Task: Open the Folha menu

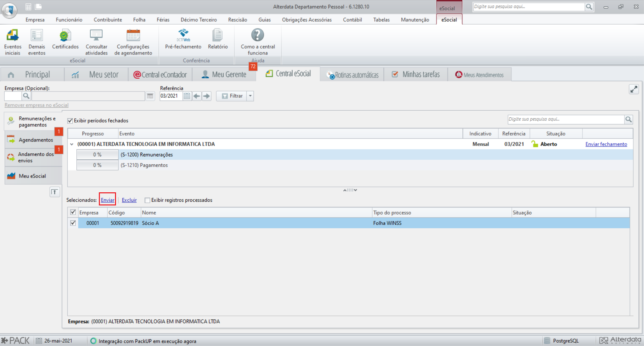Action: (x=139, y=20)
